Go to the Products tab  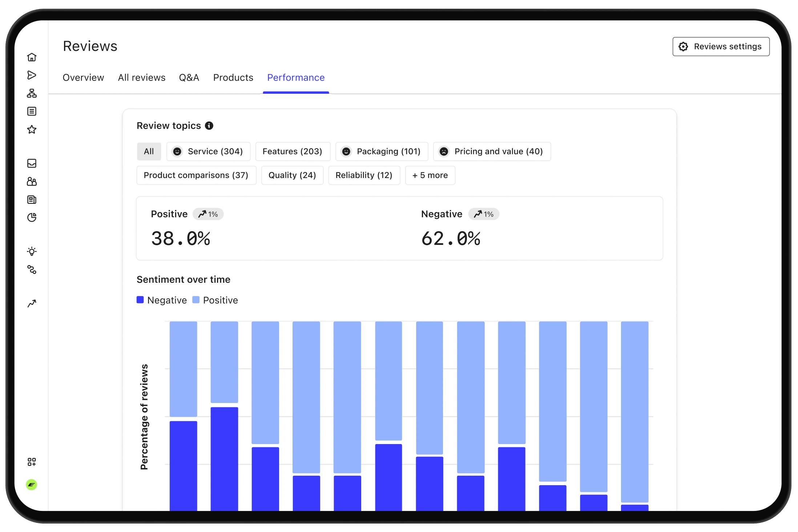coord(233,78)
